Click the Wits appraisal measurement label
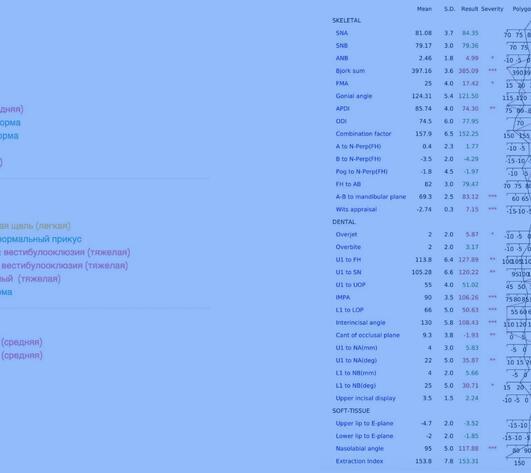The width and height of the screenshot is (531, 473). coord(356,209)
